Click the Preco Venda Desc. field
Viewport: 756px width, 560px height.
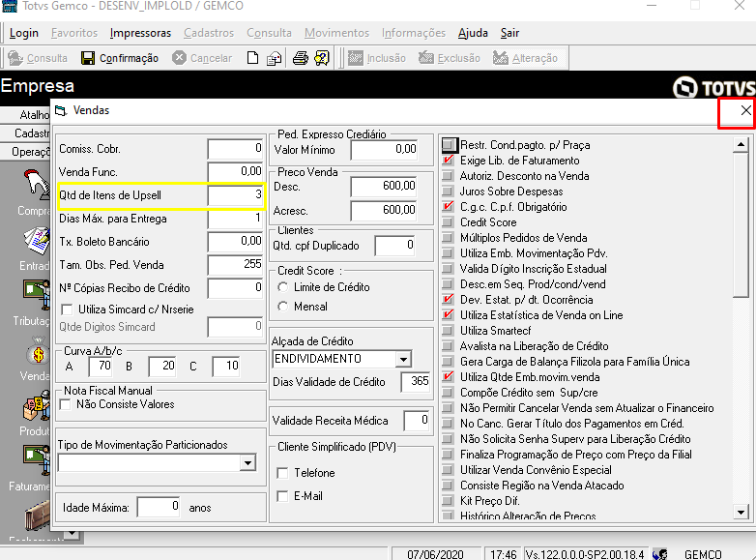pyautogui.click(x=384, y=187)
